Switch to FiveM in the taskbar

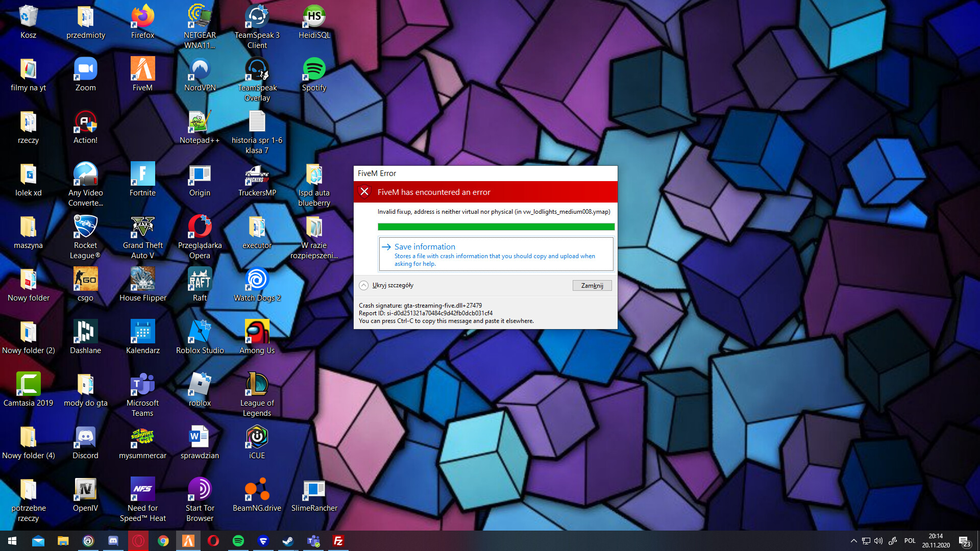point(188,541)
